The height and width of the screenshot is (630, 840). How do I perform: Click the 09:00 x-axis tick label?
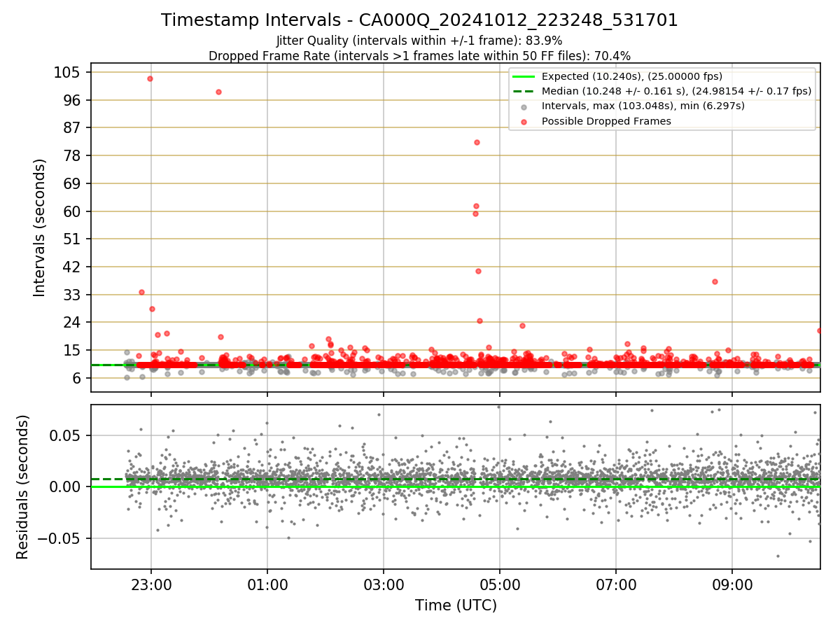[732, 584]
